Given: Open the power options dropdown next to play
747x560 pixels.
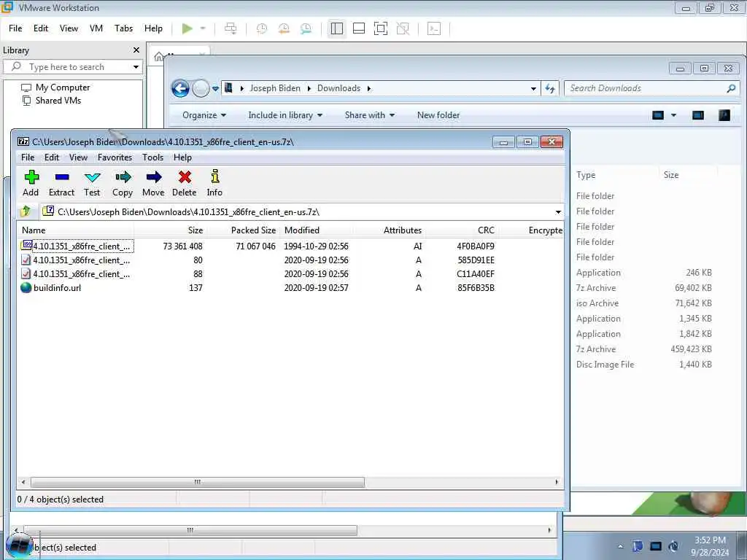Looking at the screenshot, I should click(203, 28).
